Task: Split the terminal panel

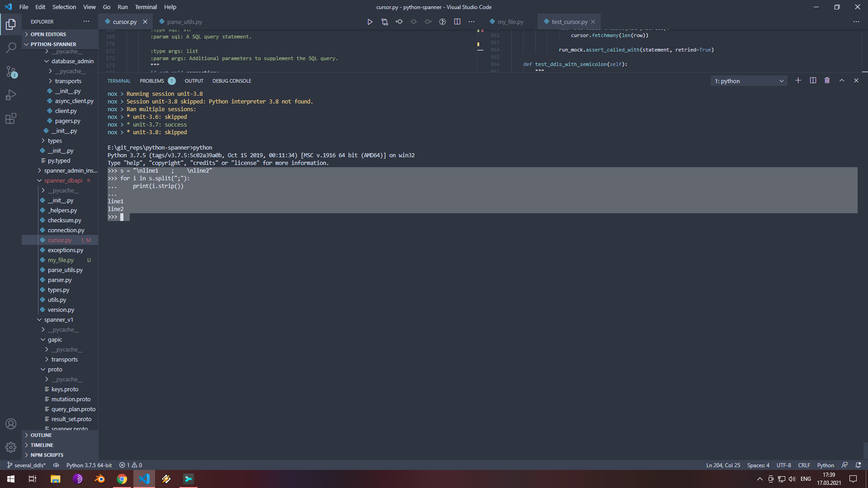Action: coord(813,80)
